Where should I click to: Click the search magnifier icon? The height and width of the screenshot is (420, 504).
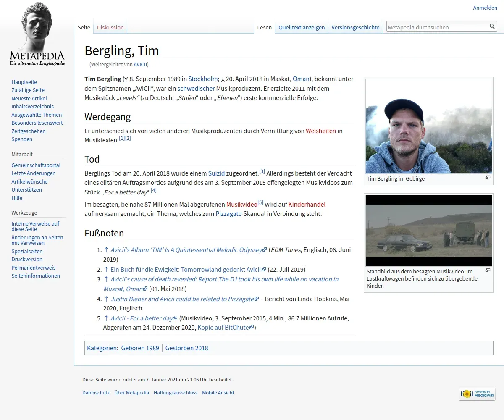tap(492, 26)
